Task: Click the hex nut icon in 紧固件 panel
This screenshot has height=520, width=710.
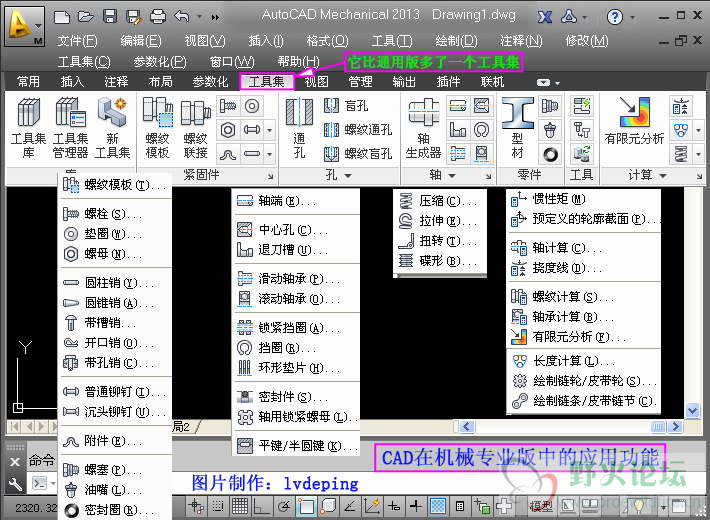Action: pyautogui.click(x=228, y=130)
